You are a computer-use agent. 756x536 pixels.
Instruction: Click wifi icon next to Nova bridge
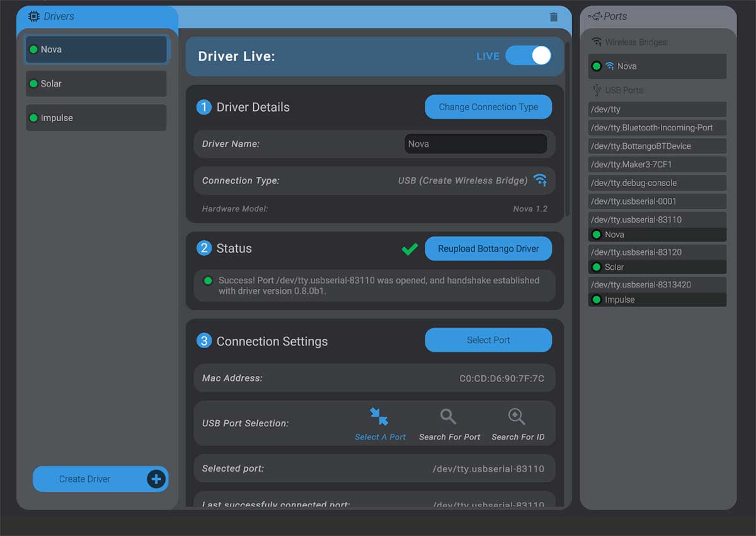click(x=610, y=66)
